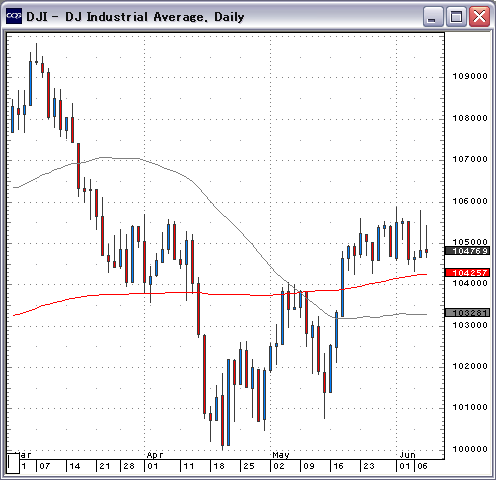Select the current price label 104769
Image resolution: width=496 pixels, height=480 pixels.
[x=468, y=251]
